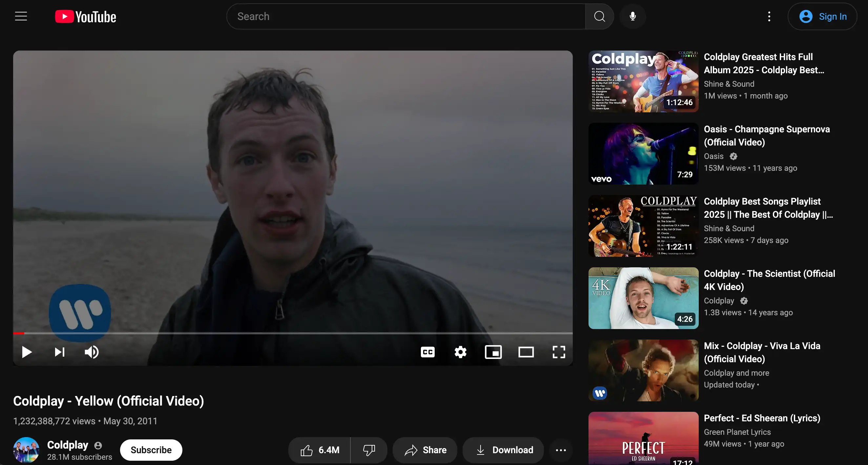Screen dimensions: 868x465
Task: Click the search magnifier button
Action: click(x=599, y=16)
